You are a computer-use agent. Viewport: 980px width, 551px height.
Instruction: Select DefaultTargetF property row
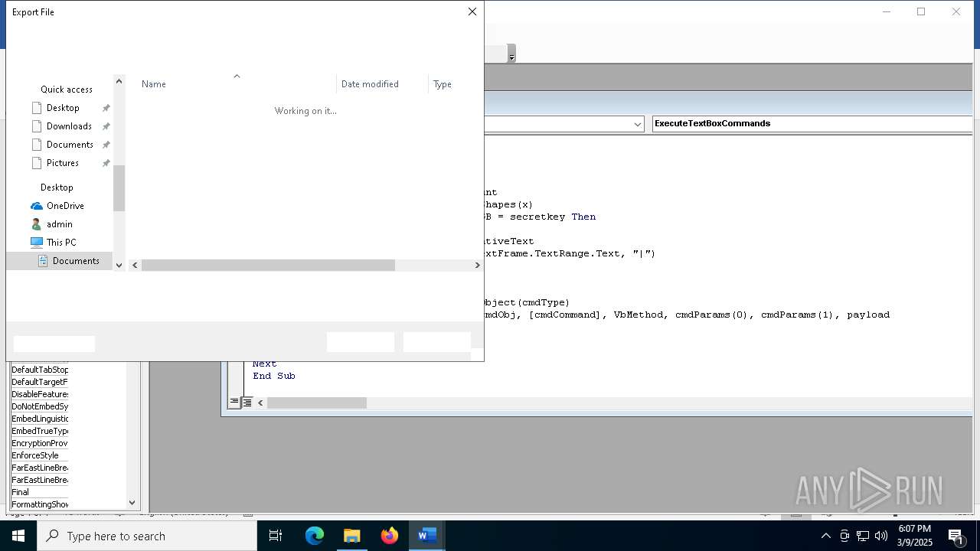(40, 382)
